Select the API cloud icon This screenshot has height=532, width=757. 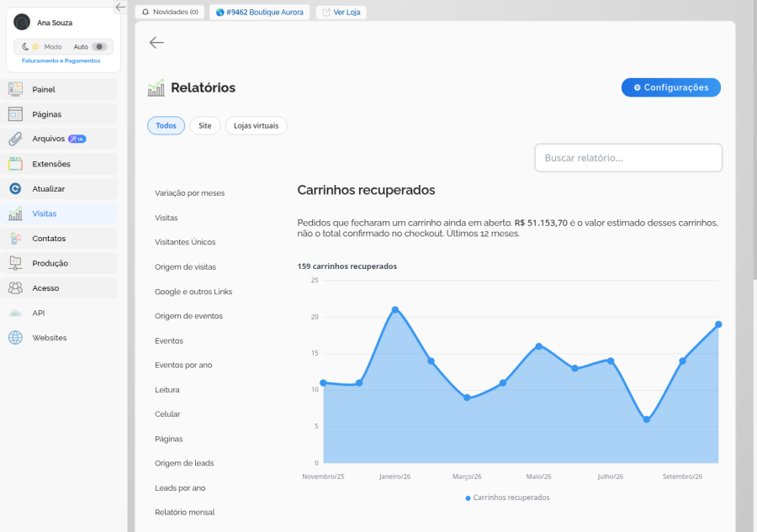click(15, 313)
